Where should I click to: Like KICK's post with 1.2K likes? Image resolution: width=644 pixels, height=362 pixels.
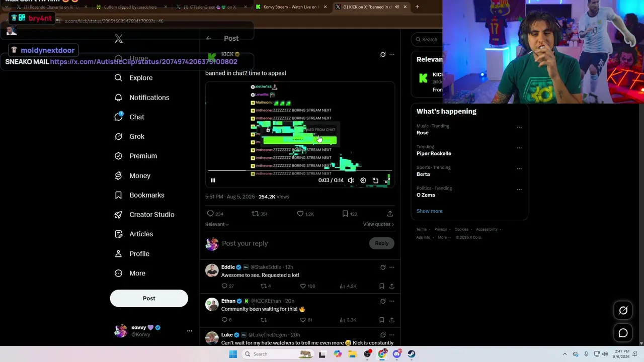click(305, 214)
